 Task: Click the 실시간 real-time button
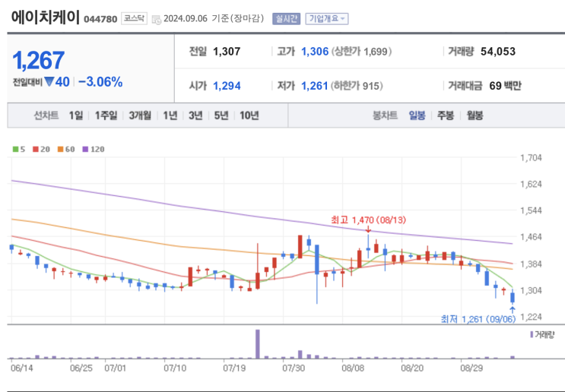tap(287, 19)
